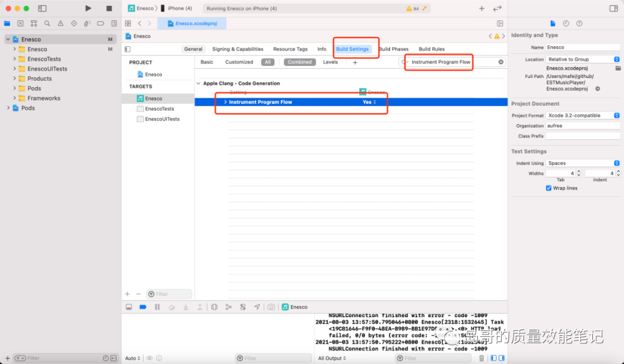
Task: Expand the Frameworks folder
Action: (14, 98)
